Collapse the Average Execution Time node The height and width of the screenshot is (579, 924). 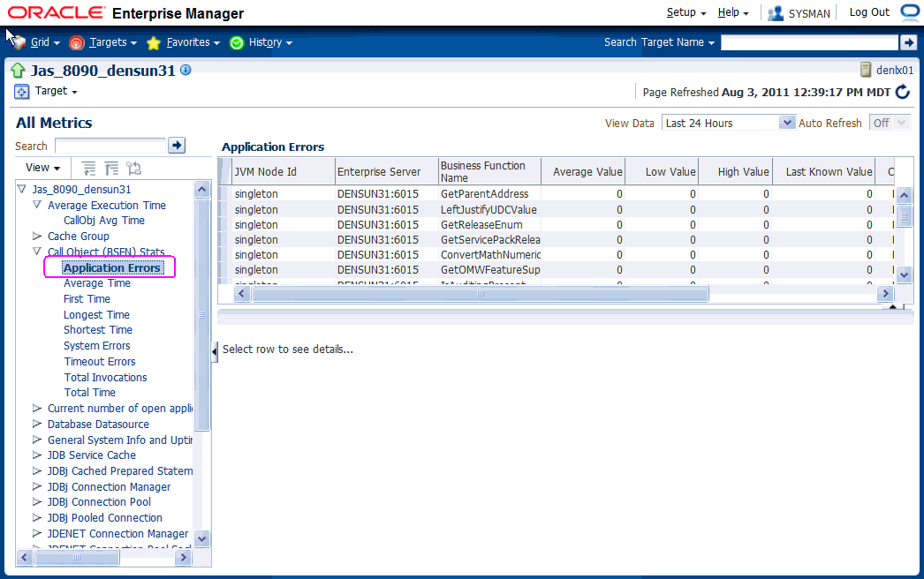(37, 205)
